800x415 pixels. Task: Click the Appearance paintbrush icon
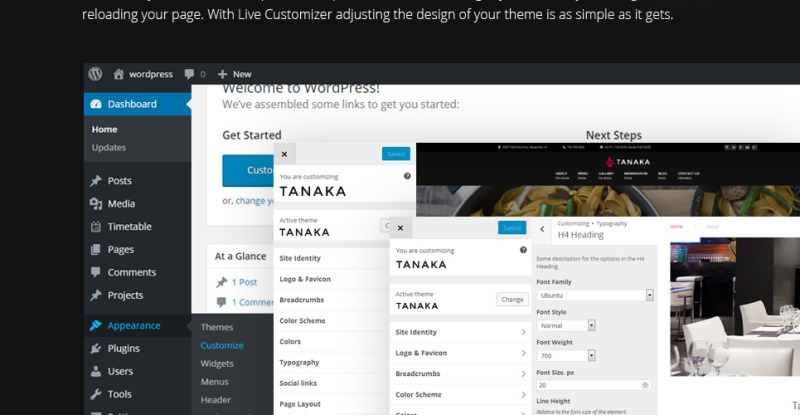point(96,325)
